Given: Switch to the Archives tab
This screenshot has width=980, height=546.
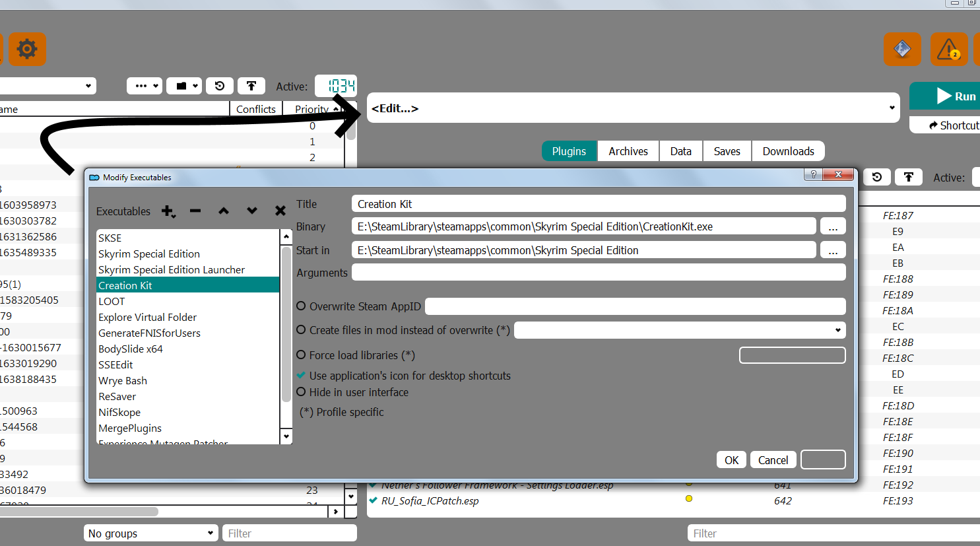Looking at the screenshot, I should tap(628, 151).
